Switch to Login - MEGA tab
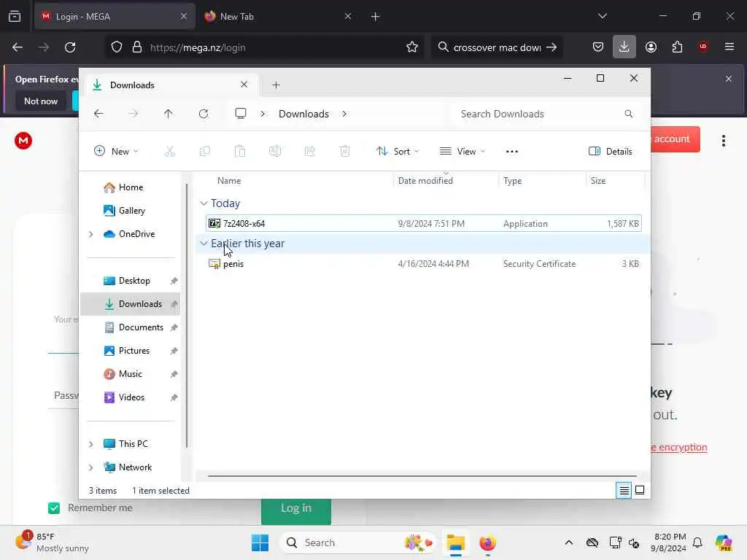747x560 pixels. point(115,17)
